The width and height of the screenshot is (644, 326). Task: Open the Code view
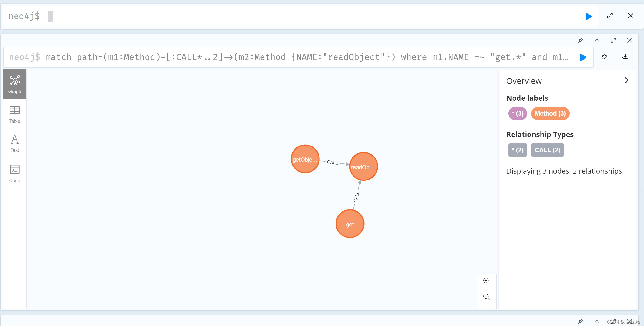15,174
